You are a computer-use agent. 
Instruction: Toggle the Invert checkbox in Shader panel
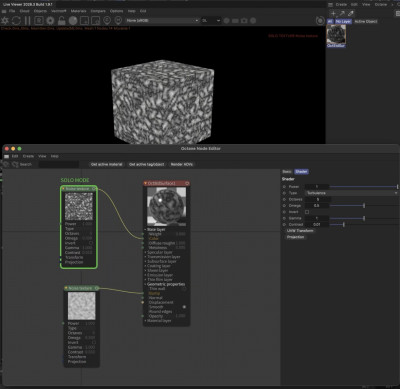pos(307,212)
